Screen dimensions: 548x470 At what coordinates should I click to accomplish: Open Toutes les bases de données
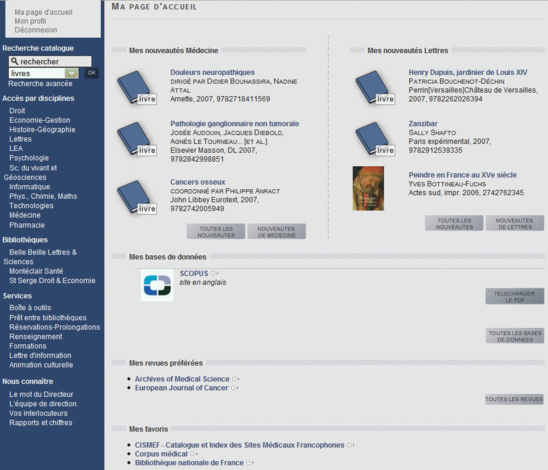click(515, 336)
